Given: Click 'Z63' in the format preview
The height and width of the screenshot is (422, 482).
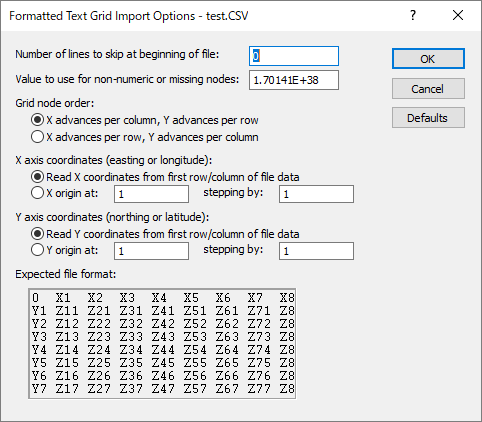Looking at the screenshot, I should (x=227, y=337).
